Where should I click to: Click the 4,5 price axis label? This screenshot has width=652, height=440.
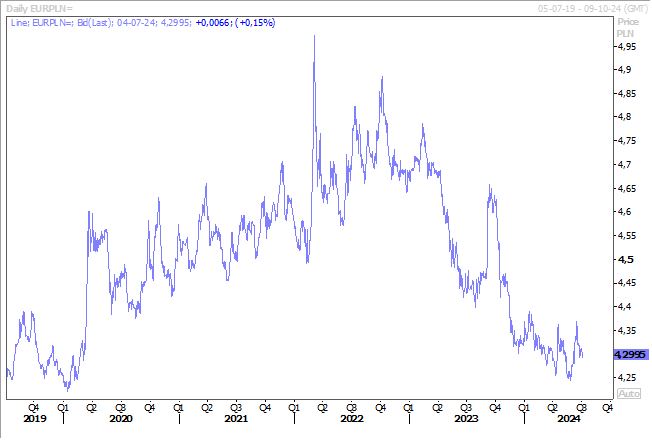(625, 259)
